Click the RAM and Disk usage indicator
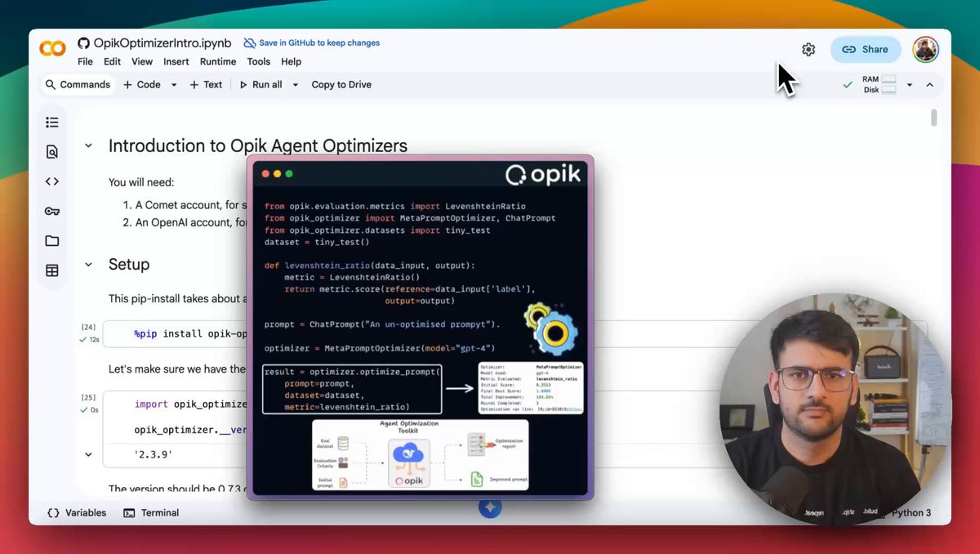This screenshot has height=554, width=980. [x=880, y=84]
